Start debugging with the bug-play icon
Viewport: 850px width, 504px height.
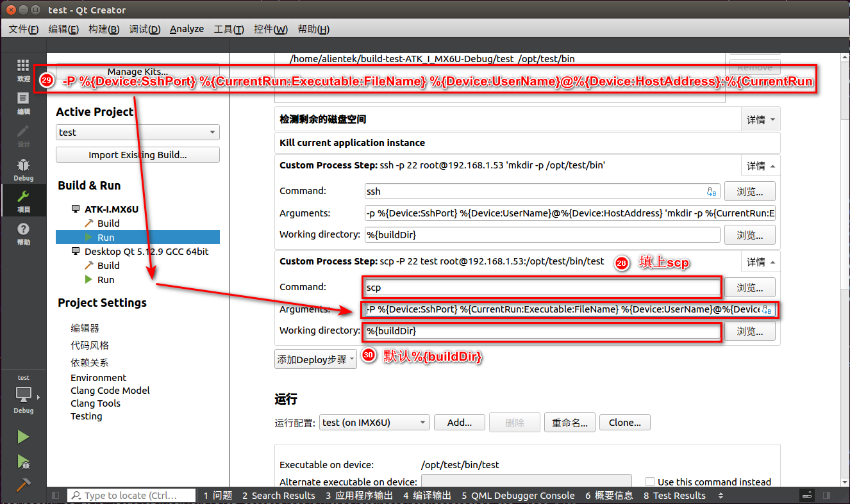pos(23,461)
